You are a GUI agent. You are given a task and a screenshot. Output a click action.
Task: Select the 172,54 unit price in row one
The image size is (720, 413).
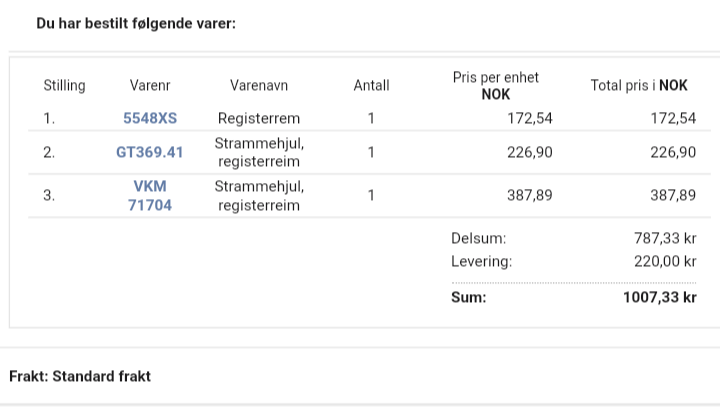(x=529, y=118)
